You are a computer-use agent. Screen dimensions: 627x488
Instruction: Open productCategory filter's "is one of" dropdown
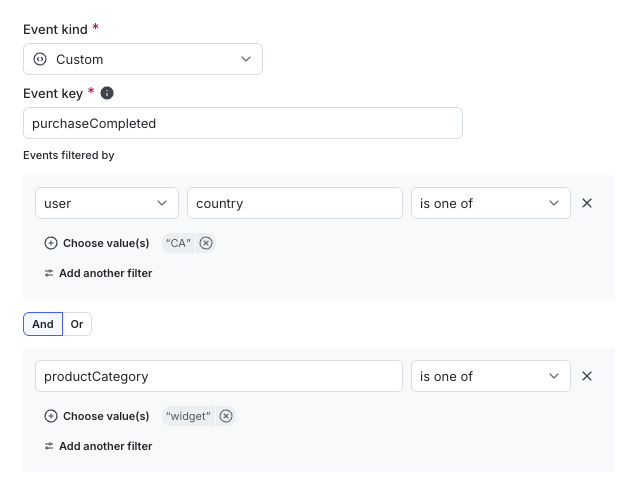pos(490,376)
